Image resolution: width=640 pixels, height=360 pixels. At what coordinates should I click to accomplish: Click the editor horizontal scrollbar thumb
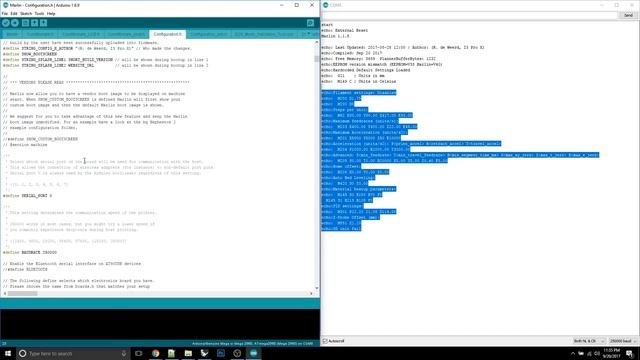tap(22, 293)
